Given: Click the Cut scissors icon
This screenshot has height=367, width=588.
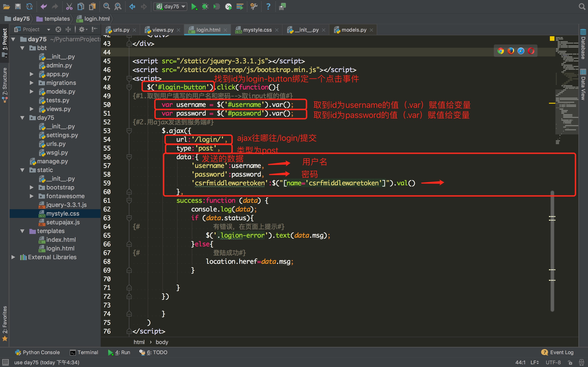Looking at the screenshot, I should [69, 7].
